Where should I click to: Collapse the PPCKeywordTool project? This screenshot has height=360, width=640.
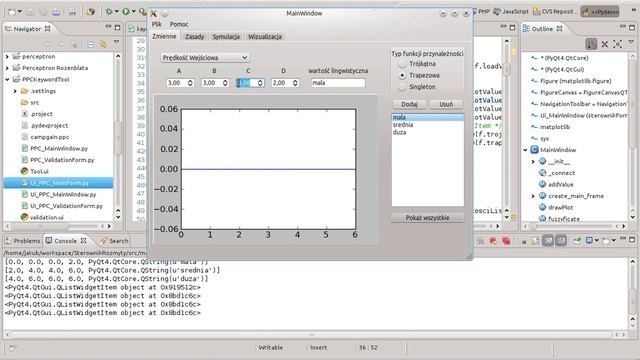(x=7, y=79)
